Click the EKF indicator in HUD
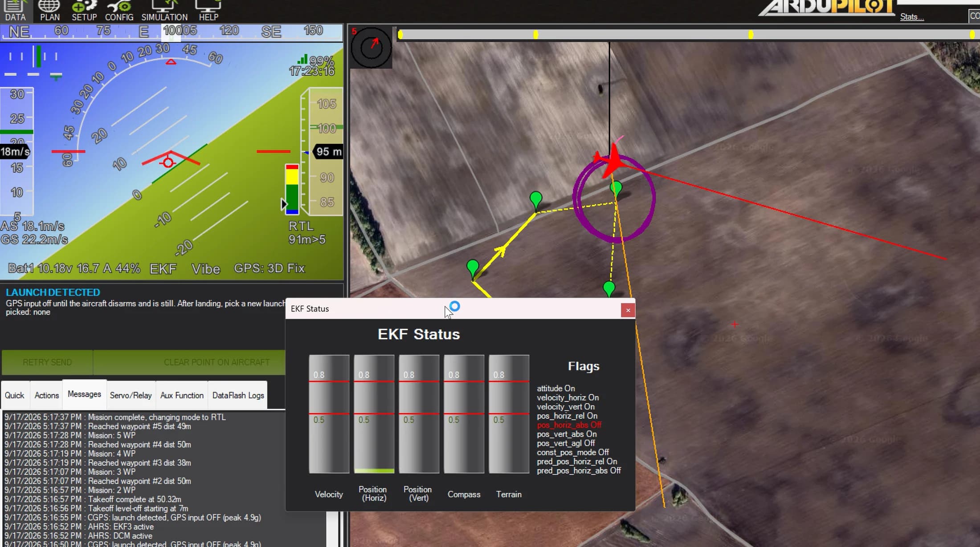Viewport: 980px width, 547px height. (x=163, y=269)
